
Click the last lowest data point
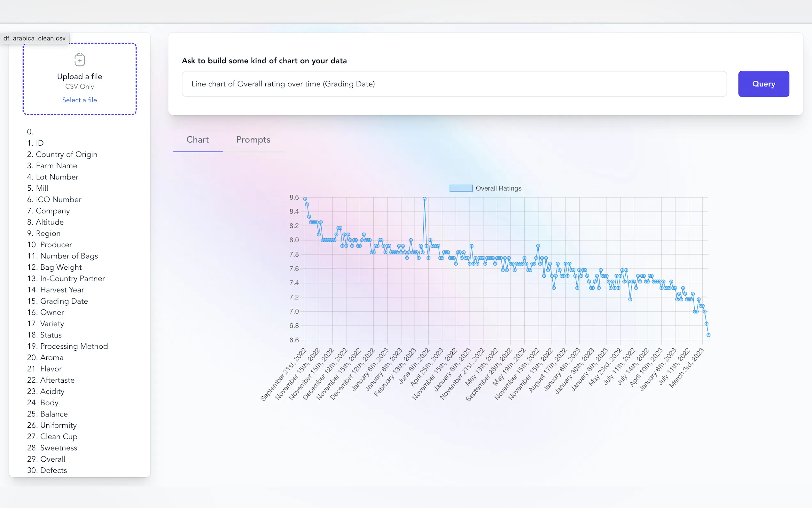708,335
